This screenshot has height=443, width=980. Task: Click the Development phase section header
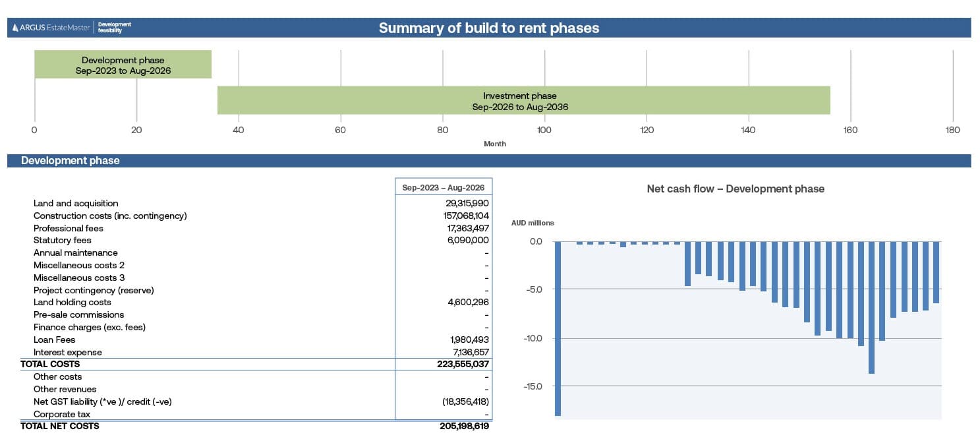point(70,160)
